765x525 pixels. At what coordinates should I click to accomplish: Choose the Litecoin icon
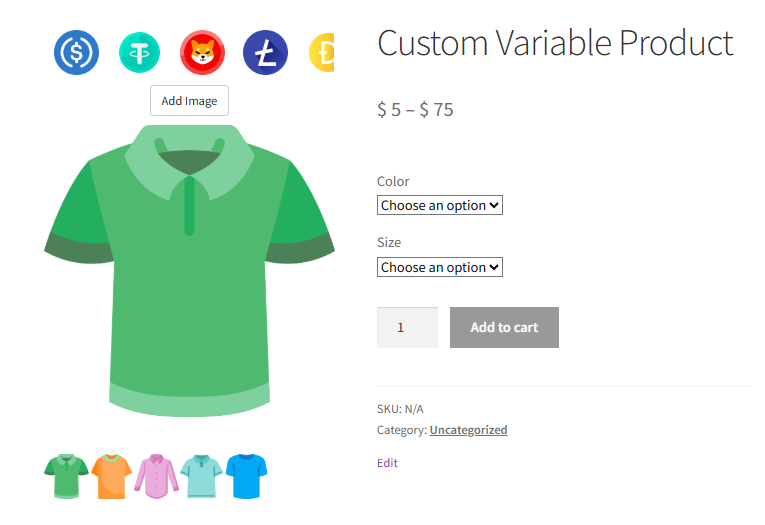265,52
